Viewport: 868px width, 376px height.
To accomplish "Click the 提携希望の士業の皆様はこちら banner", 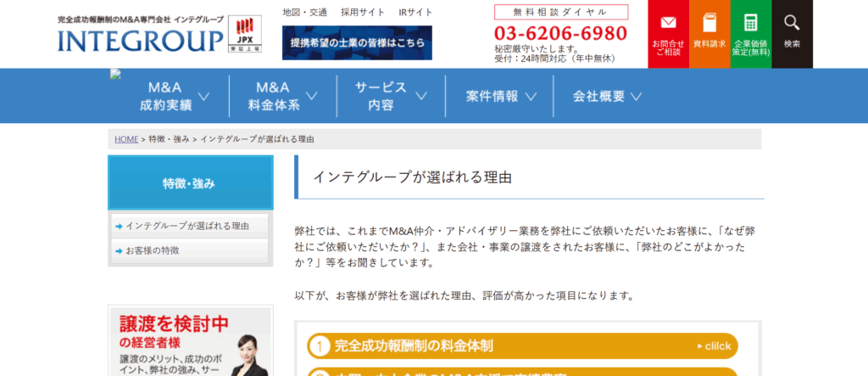I will tap(357, 42).
